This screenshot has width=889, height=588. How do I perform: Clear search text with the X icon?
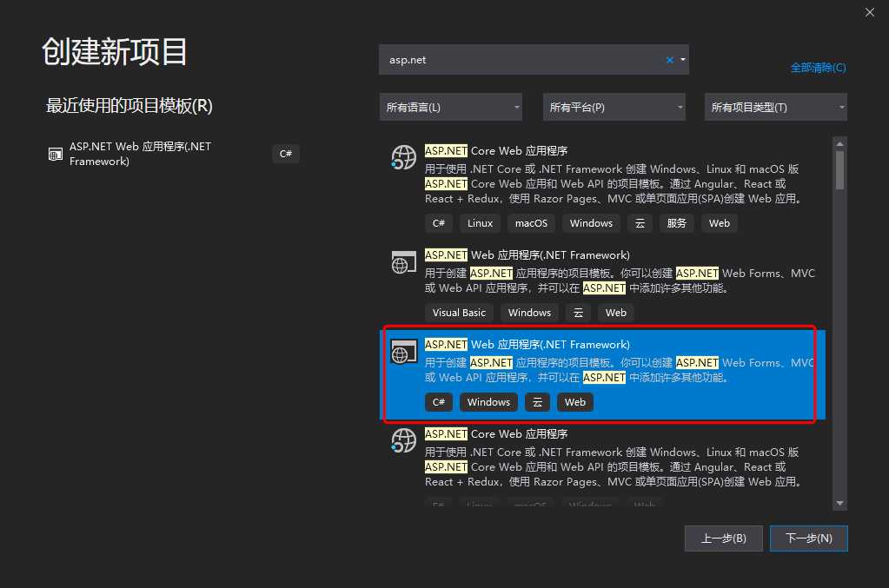(x=669, y=60)
